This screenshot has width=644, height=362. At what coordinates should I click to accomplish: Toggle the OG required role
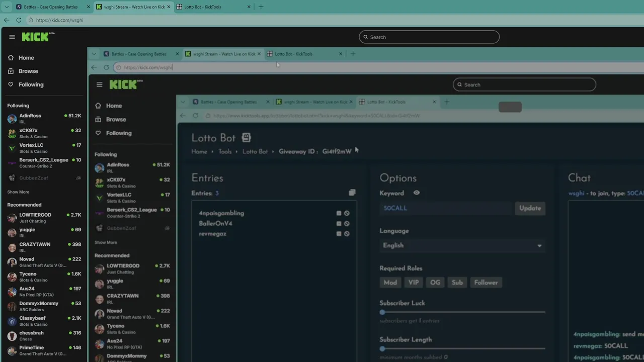click(x=435, y=283)
